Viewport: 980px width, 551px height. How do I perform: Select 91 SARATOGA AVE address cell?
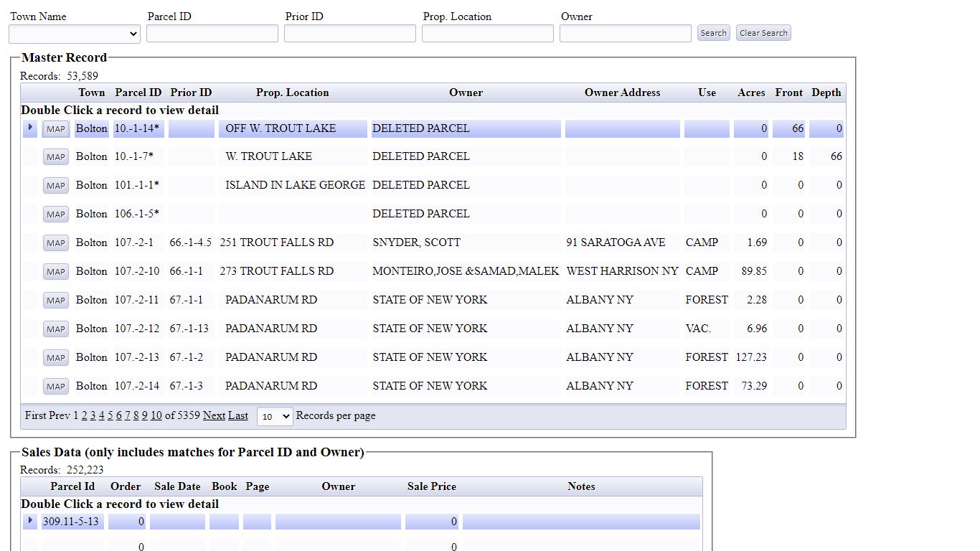[x=622, y=242]
